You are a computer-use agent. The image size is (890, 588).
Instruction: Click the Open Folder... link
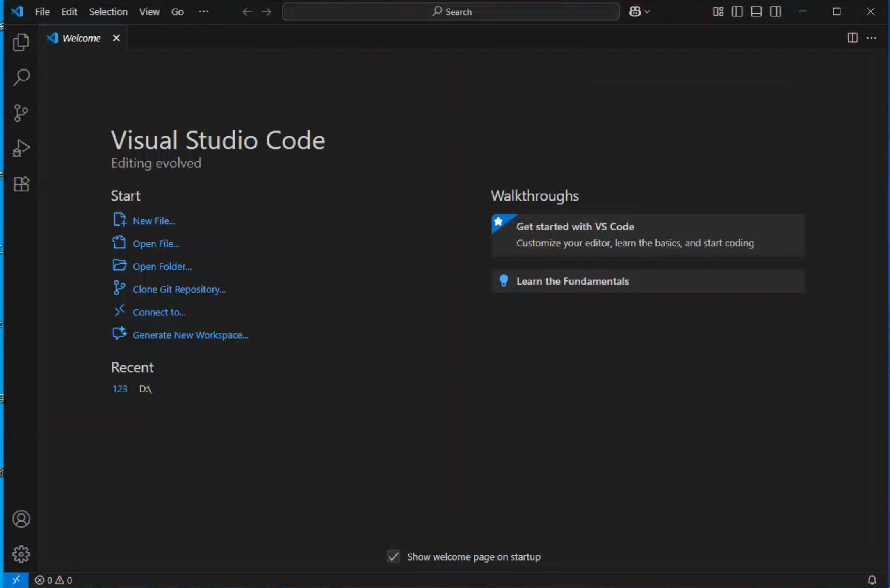coord(162,267)
